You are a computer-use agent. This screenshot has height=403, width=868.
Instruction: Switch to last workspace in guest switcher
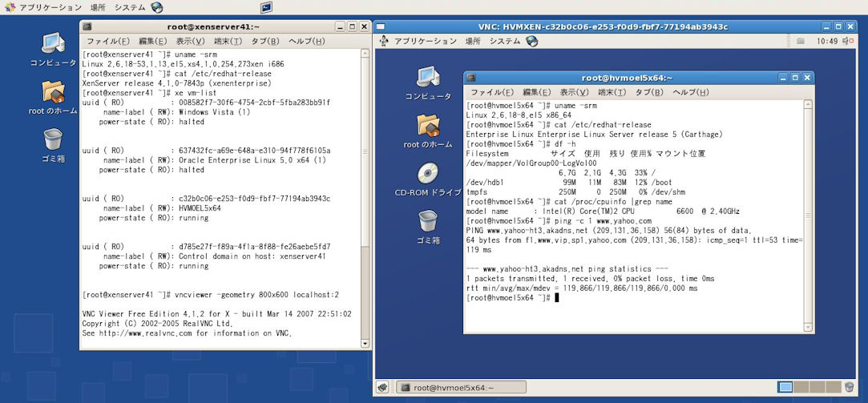pos(833,387)
